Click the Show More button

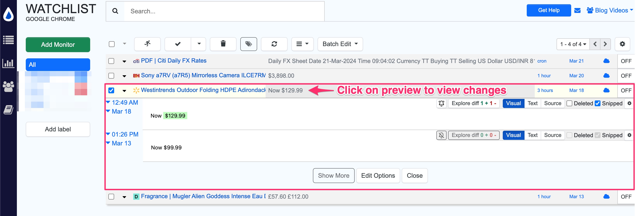coord(334,175)
